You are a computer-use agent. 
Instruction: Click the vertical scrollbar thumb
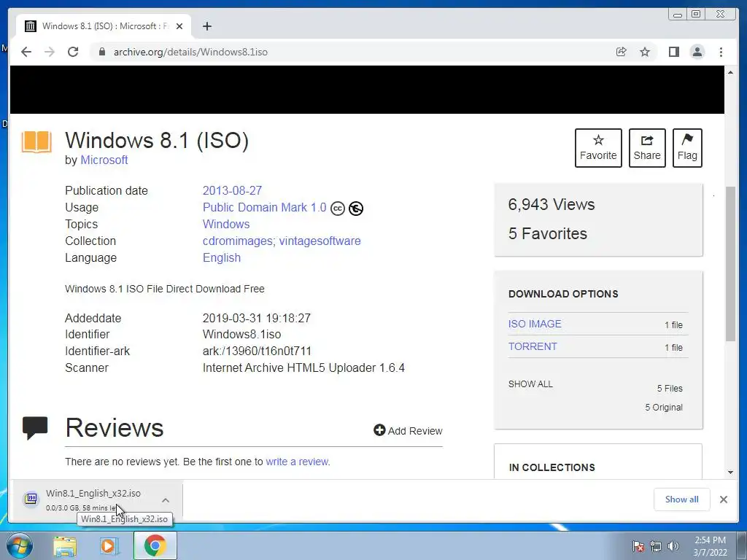pos(730,264)
